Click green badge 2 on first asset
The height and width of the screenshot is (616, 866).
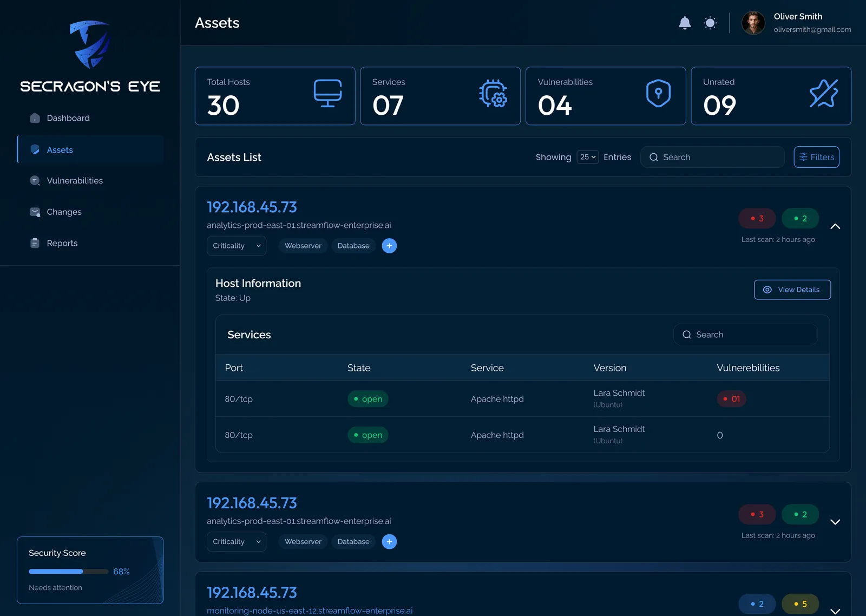click(x=800, y=219)
